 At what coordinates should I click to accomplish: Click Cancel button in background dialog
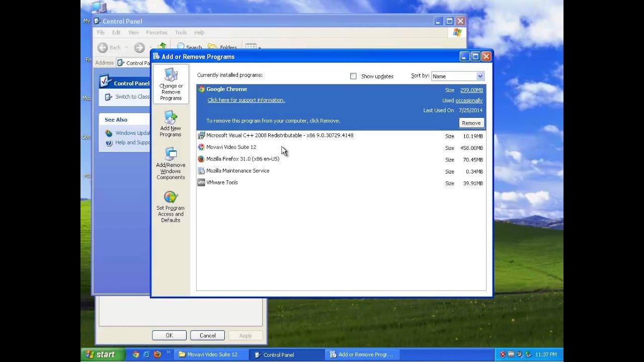(207, 335)
